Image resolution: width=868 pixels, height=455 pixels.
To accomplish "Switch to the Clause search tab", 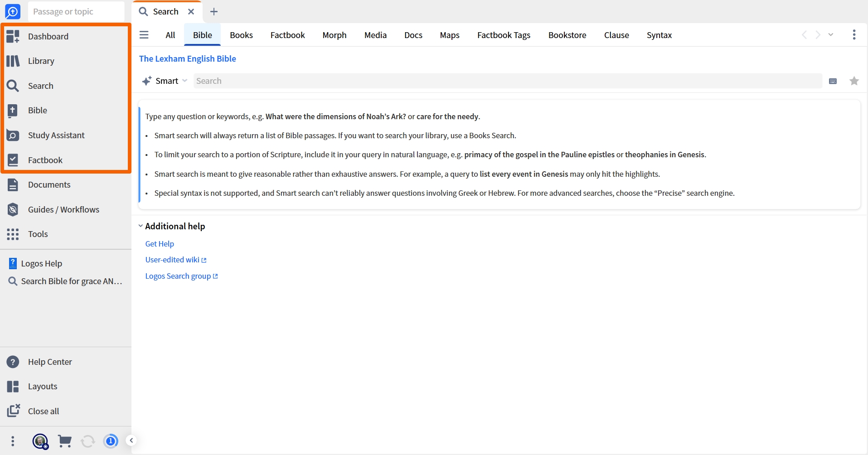I will [616, 35].
